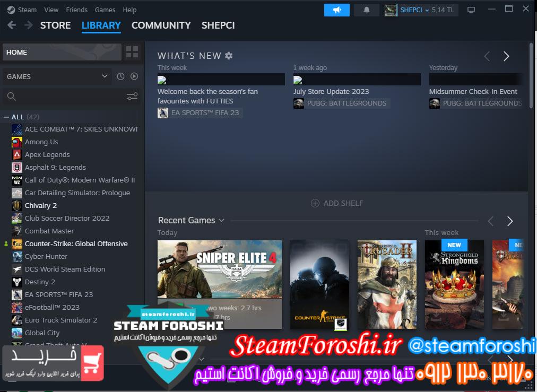The image size is (537, 392).
Task: Click ADD SHELF button
Action: click(x=336, y=203)
